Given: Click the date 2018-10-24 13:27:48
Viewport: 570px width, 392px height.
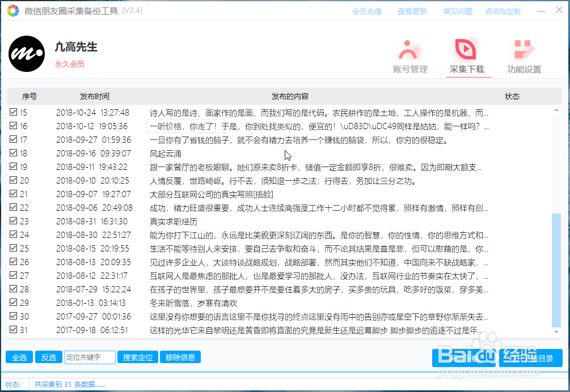Looking at the screenshot, I should coord(92,113).
